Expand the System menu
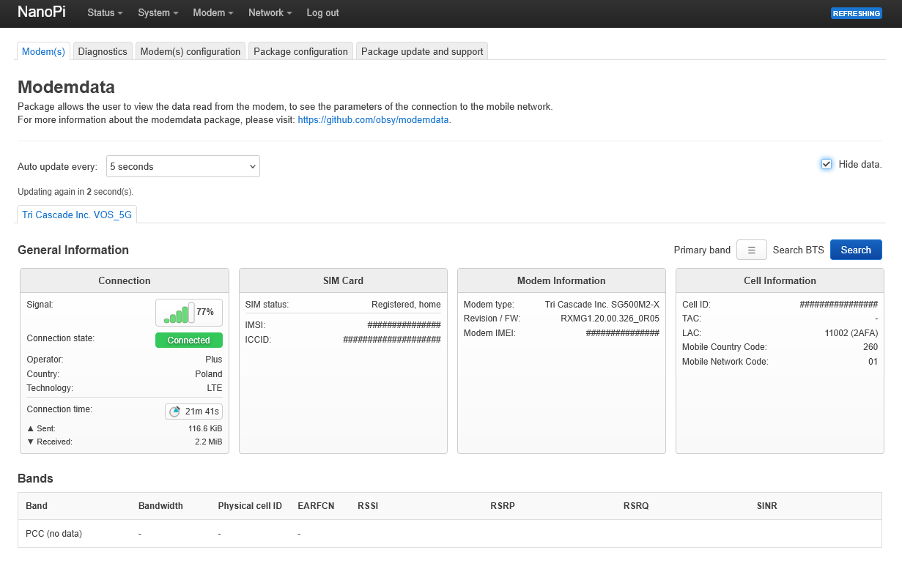The height and width of the screenshot is (588, 902). click(x=158, y=13)
